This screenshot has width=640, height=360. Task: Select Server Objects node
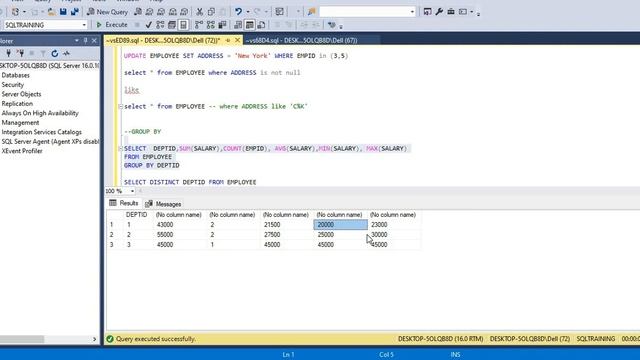(21, 94)
